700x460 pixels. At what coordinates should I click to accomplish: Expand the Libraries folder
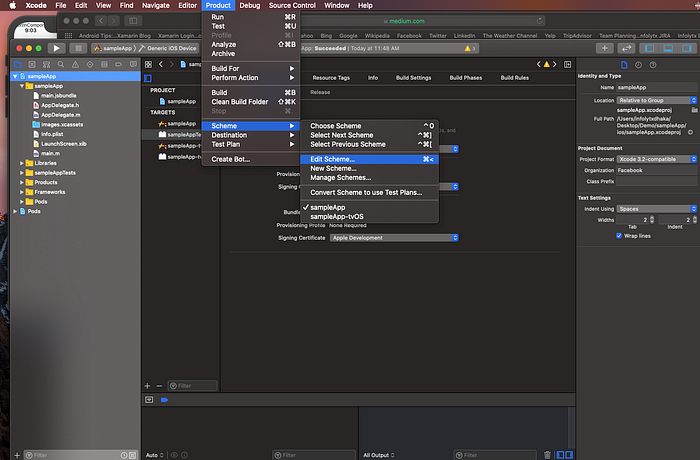21,163
